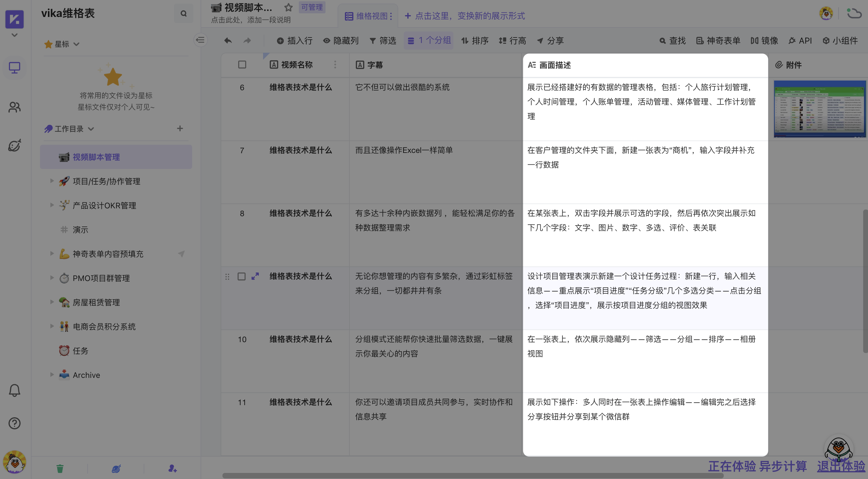Star the 视频脚本 file title
This screenshot has width=868, height=479.
click(x=289, y=7)
